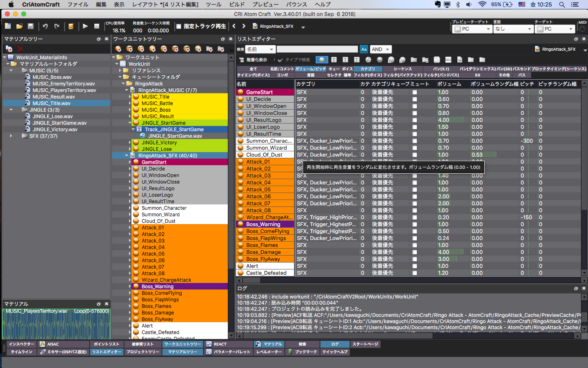Save the project with the floppy icon
The image size is (588, 368).
(31, 26)
